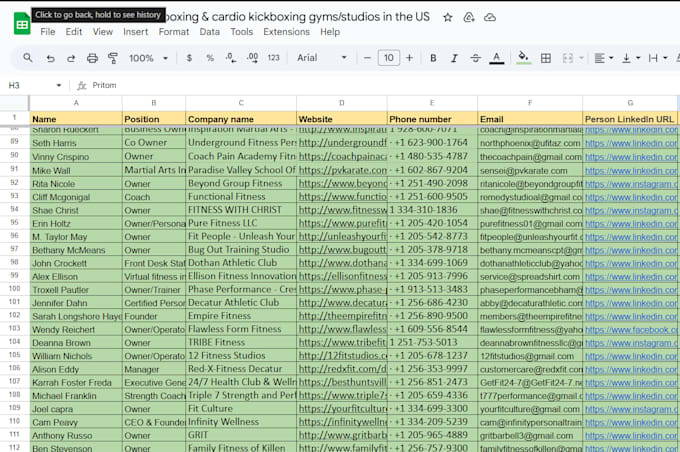Select the cell 'Vinny Crispino'

[x=76, y=157]
